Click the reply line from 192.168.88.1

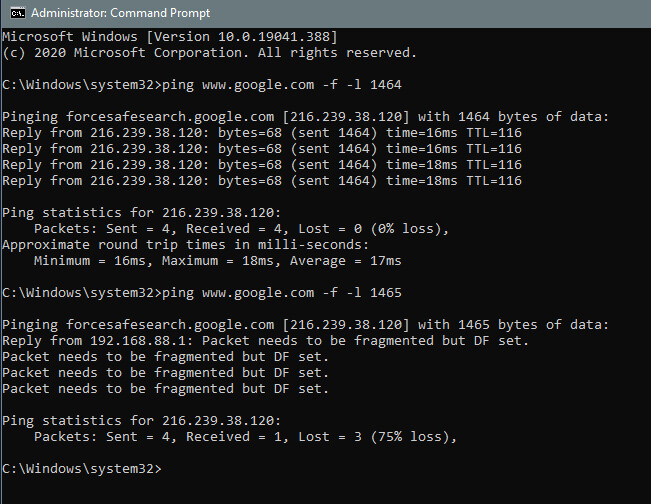click(x=264, y=340)
